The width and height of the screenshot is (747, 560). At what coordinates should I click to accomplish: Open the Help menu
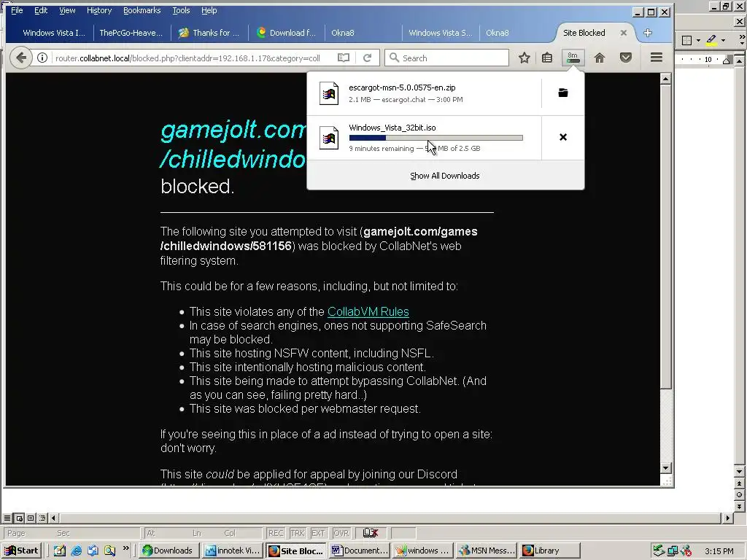209,10
